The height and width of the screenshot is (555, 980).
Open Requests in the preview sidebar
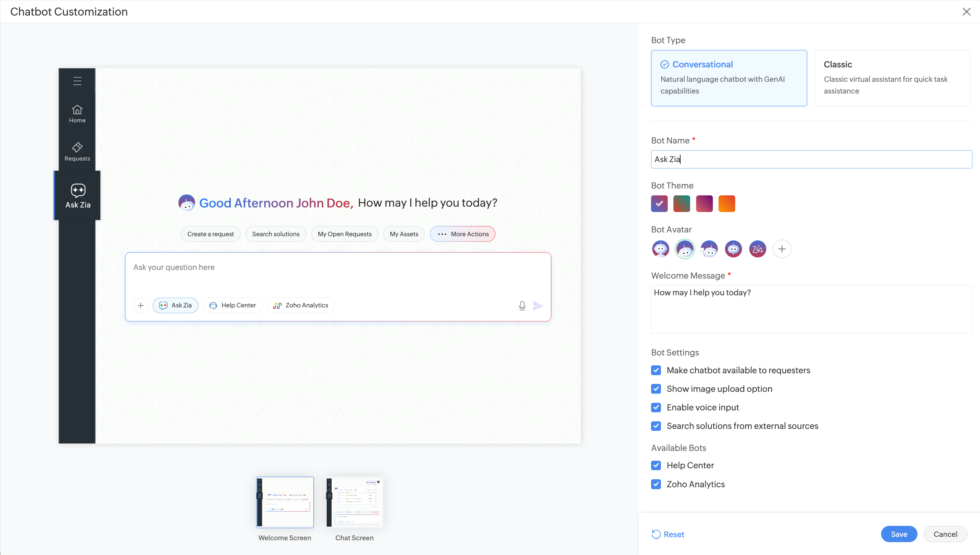point(77,152)
